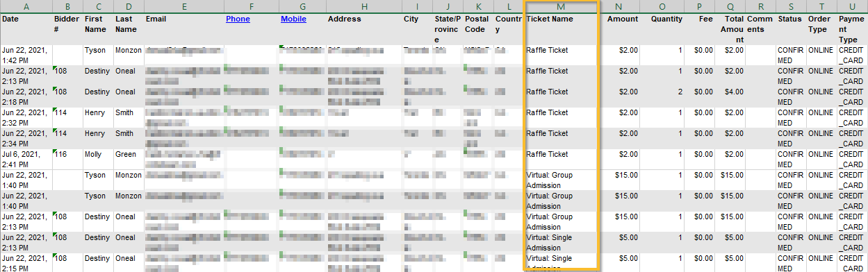Select column U header
Viewport: 868px width, 272px height.
point(853,7)
